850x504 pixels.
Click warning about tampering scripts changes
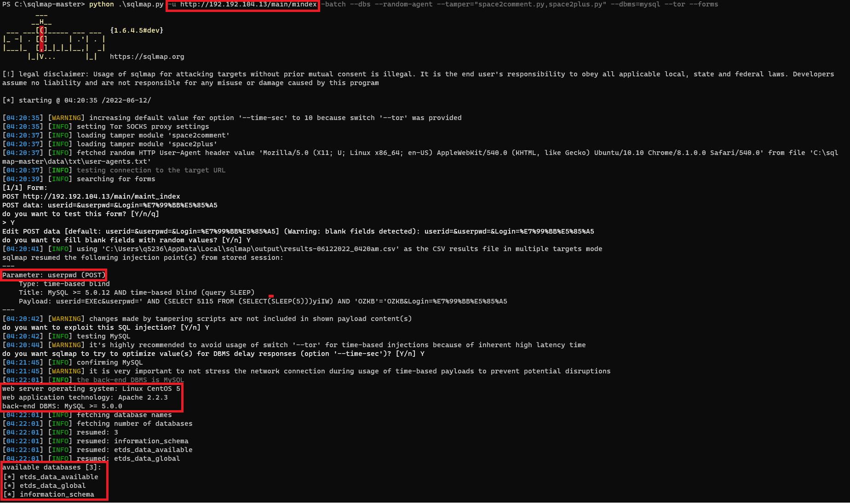[207, 319]
